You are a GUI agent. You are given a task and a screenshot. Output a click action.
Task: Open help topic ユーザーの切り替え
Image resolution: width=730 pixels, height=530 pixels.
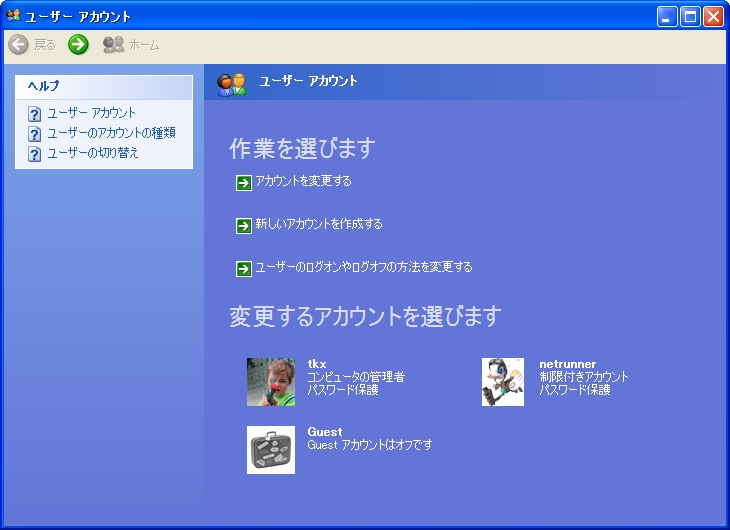93,153
